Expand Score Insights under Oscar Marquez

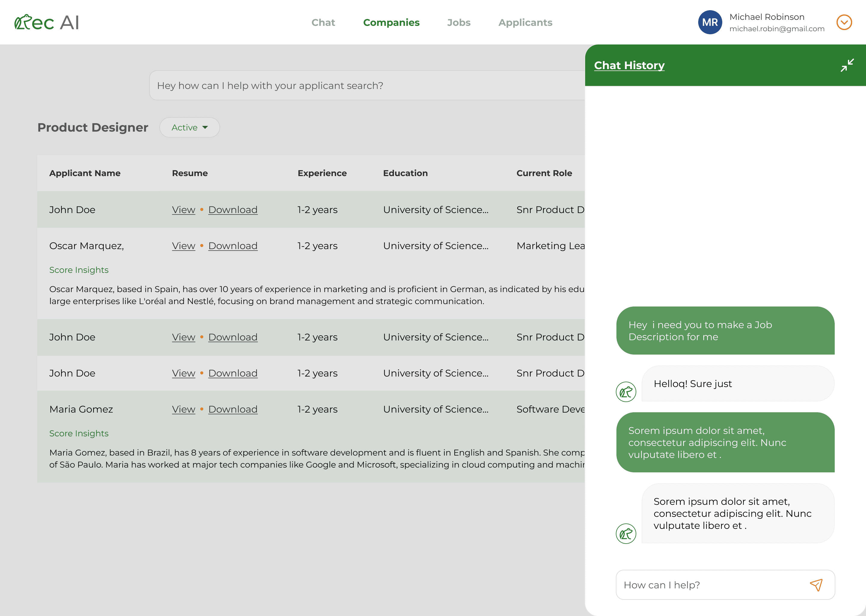pyautogui.click(x=79, y=270)
